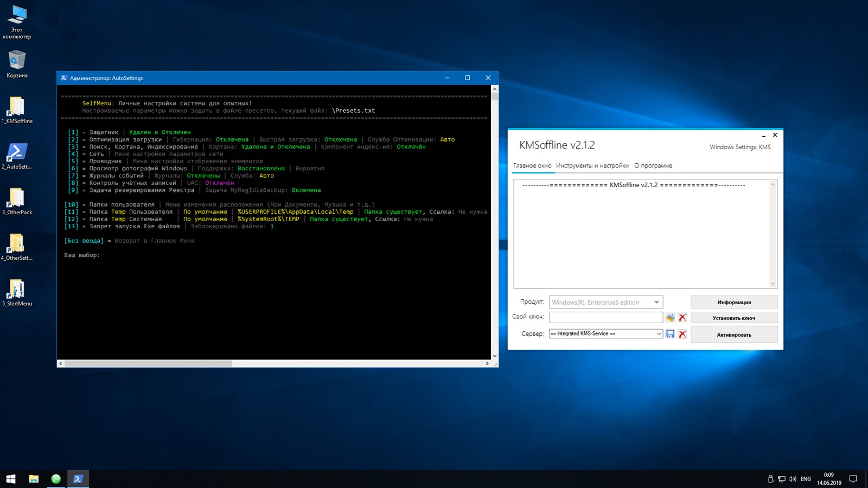Open the Продукт dropdown in KMSoffline
868x488 pixels.
tap(606, 302)
